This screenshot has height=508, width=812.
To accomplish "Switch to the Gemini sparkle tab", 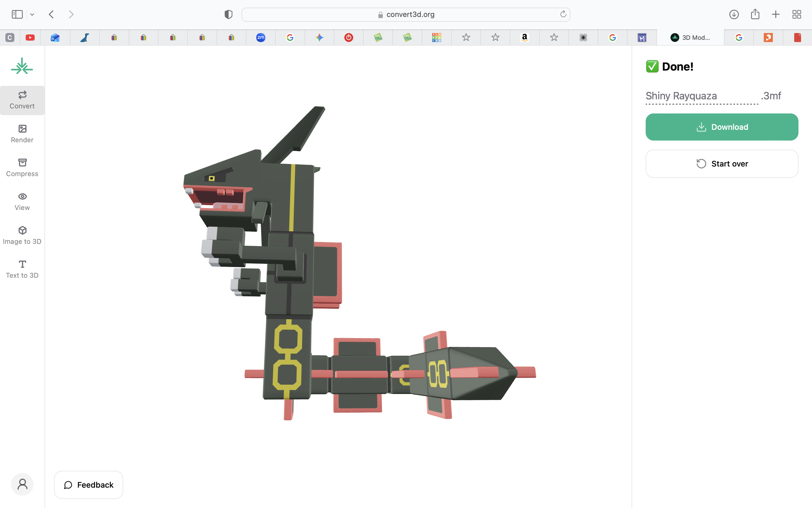I will [319, 38].
